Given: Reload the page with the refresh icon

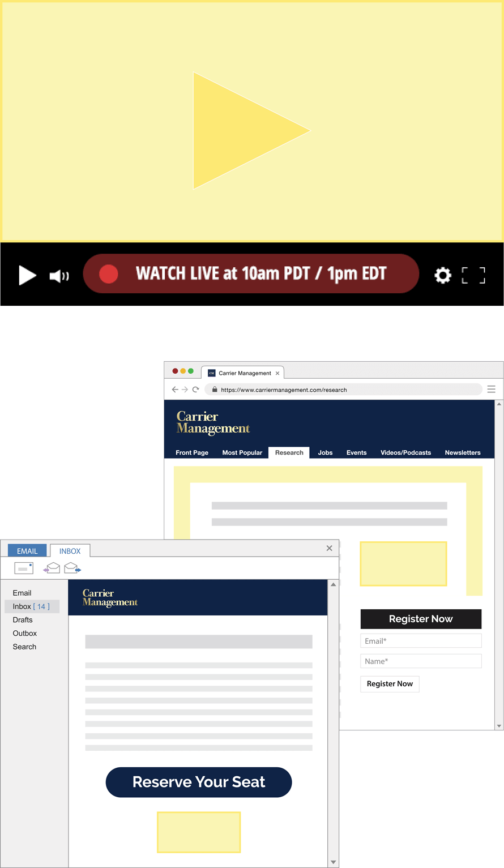Looking at the screenshot, I should 195,390.
